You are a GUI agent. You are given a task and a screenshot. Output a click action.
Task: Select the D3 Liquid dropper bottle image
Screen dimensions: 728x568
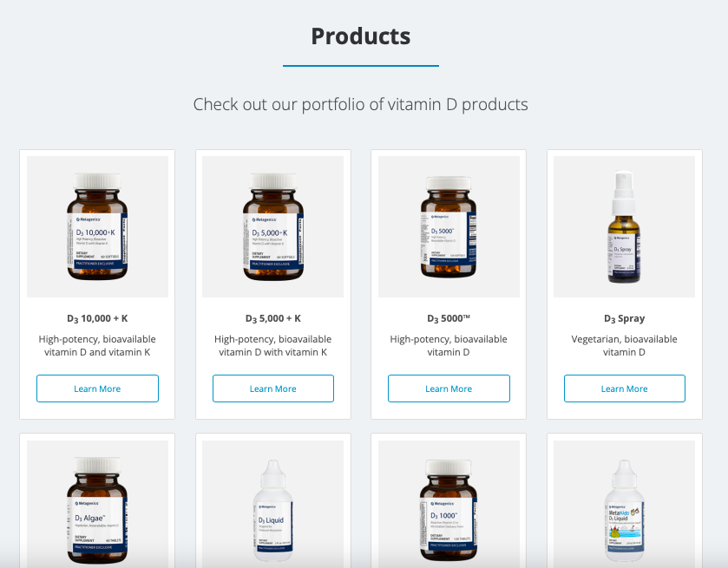click(x=273, y=505)
